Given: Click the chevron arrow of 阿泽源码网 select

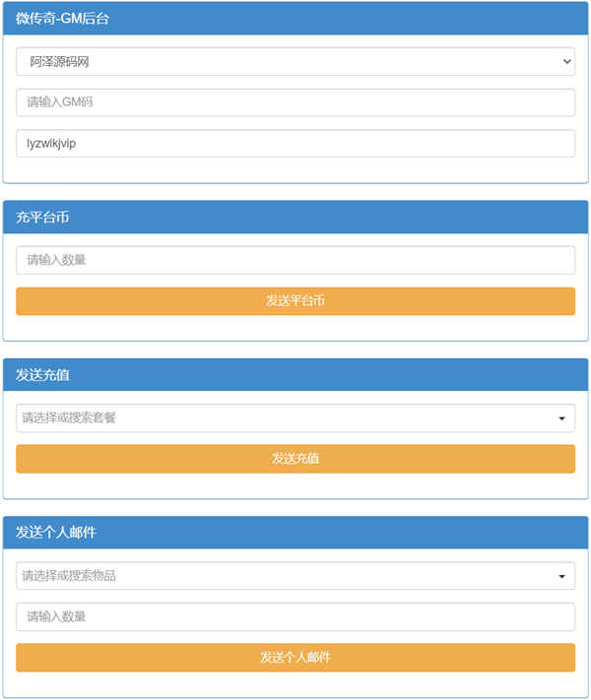Looking at the screenshot, I should click(x=566, y=61).
